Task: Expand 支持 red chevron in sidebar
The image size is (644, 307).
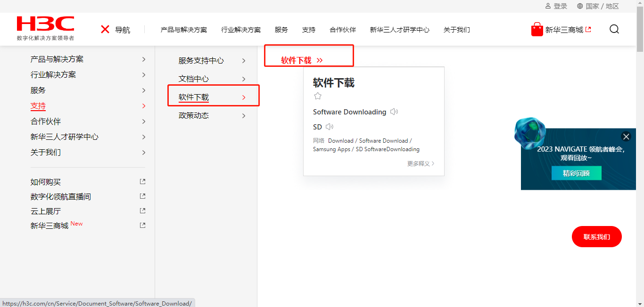Action: 144,106
